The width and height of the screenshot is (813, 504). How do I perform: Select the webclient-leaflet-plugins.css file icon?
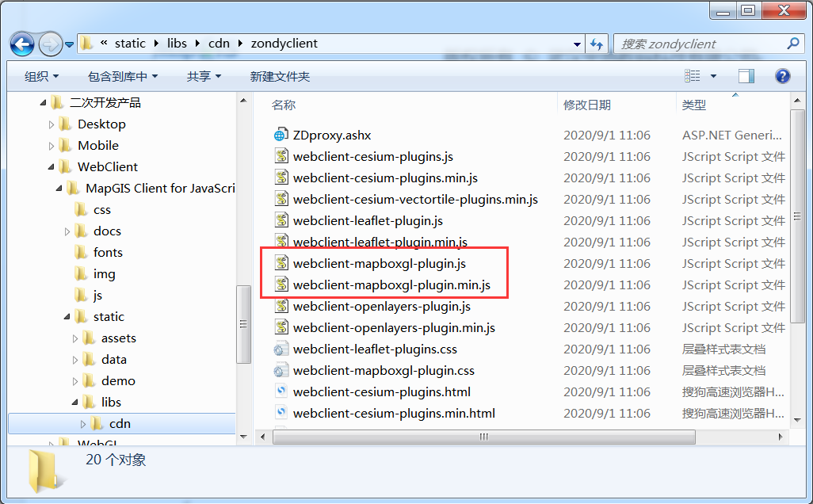pyautogui.click(x=281, y=349)
